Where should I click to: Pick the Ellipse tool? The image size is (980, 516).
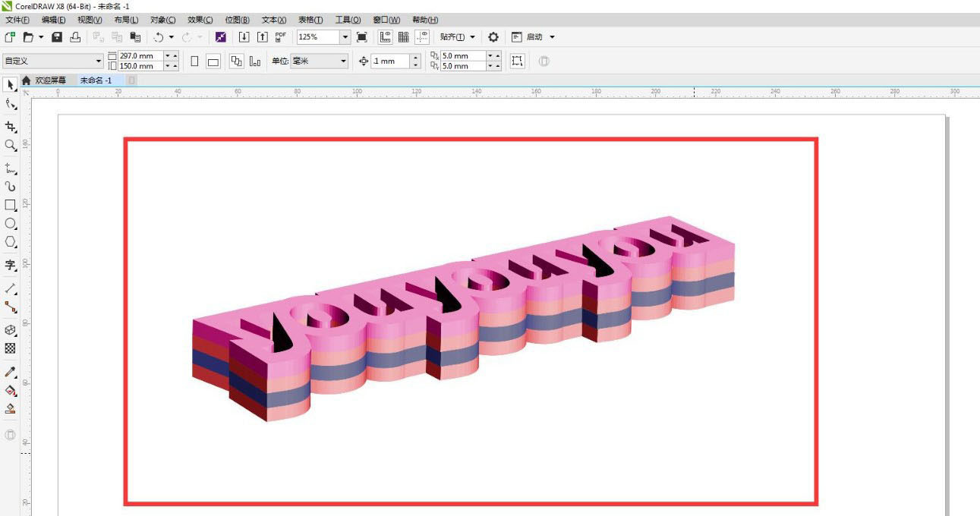click(x=11, y=224)
